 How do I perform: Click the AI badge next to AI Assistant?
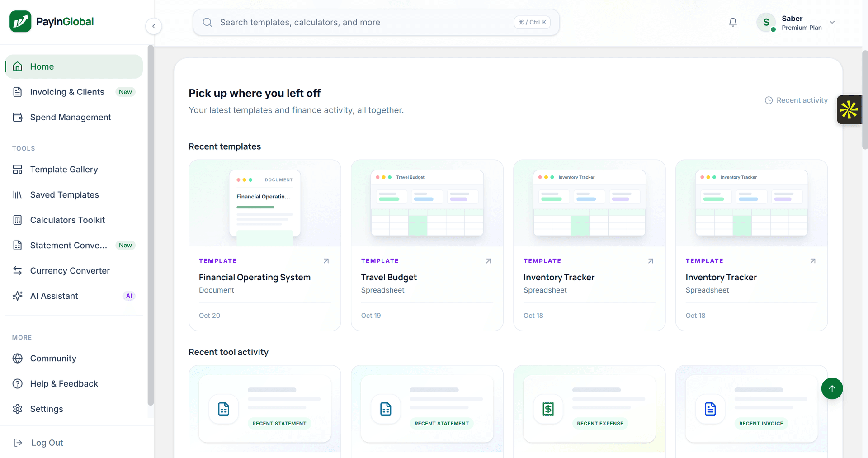pos(129,296)
